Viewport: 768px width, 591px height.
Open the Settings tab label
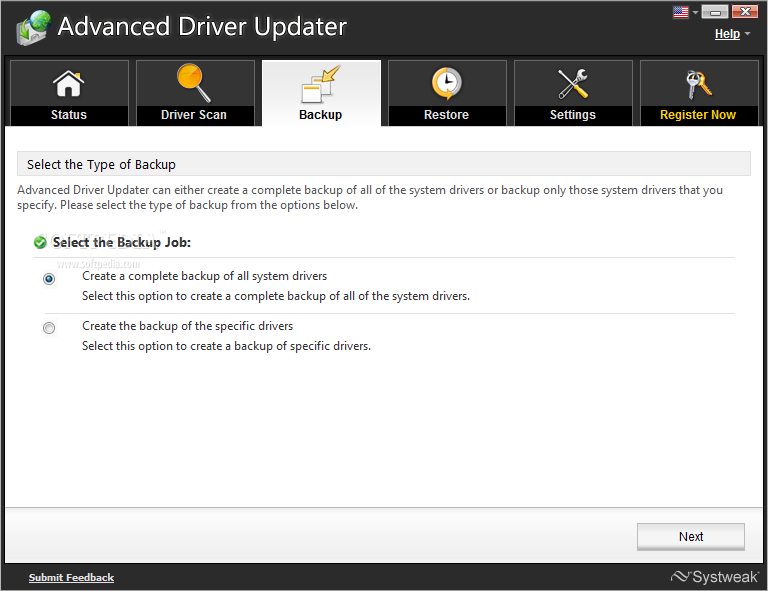tap(573, 115)
